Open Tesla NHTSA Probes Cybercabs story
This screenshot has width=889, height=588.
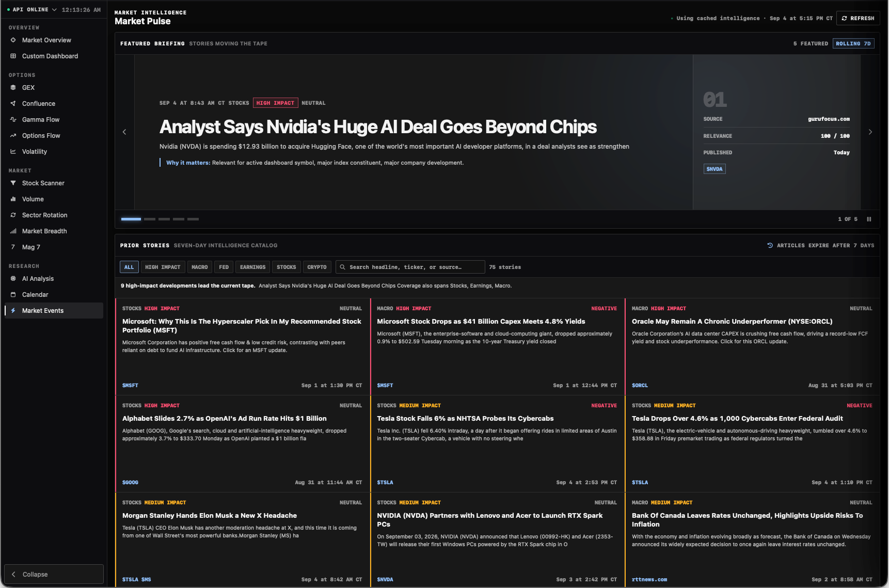pos(465,419)
